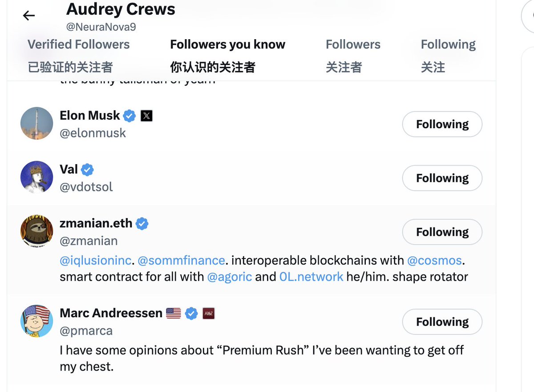Visit the 0L.network link
534x392 pixels.
(x=311, y=277)
